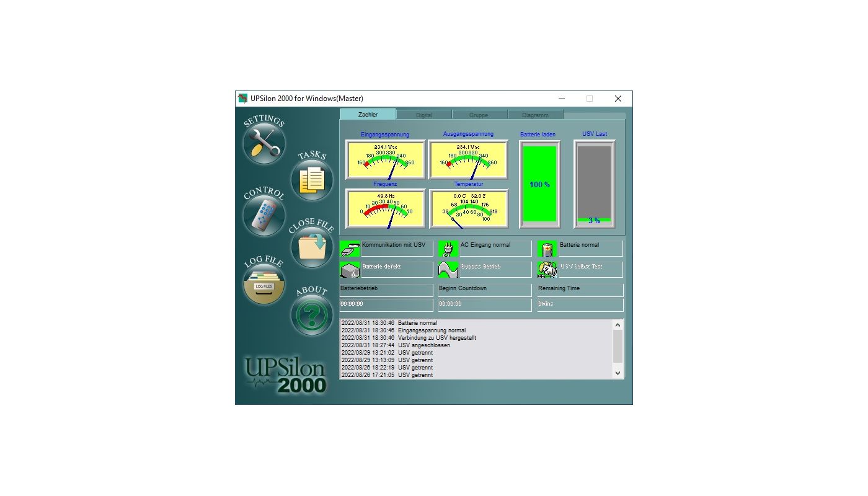
Task: Click the USV Last 3 % bar
Action: 595,185
